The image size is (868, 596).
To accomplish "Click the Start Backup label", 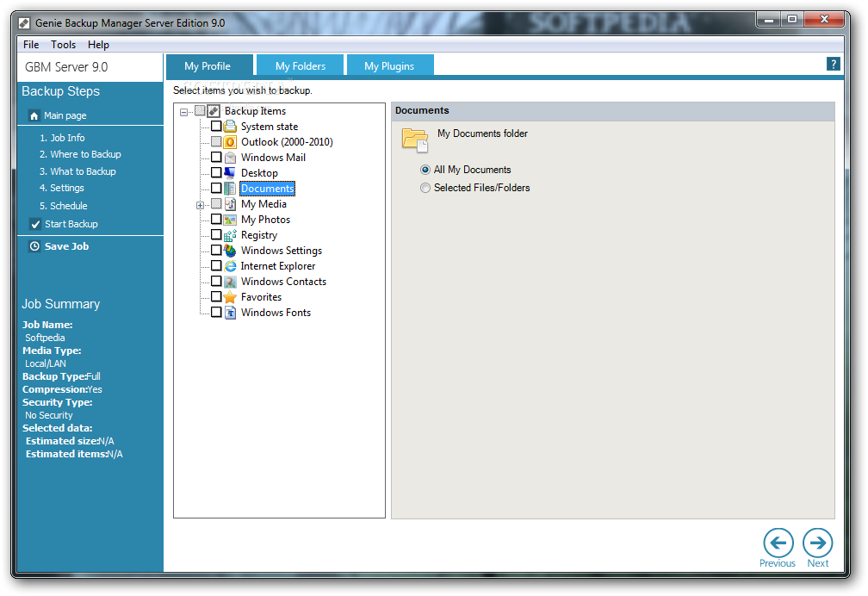I will [x=71, y=224].
